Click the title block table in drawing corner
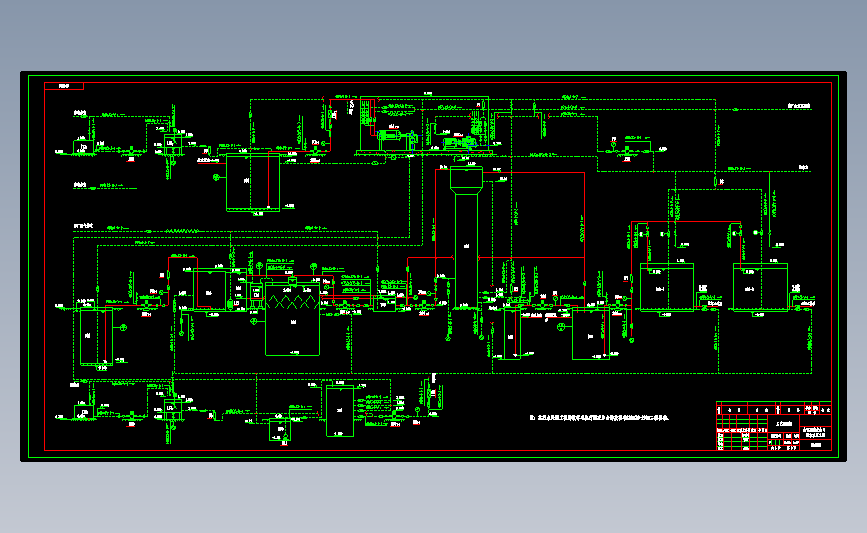 pos(774,426)
